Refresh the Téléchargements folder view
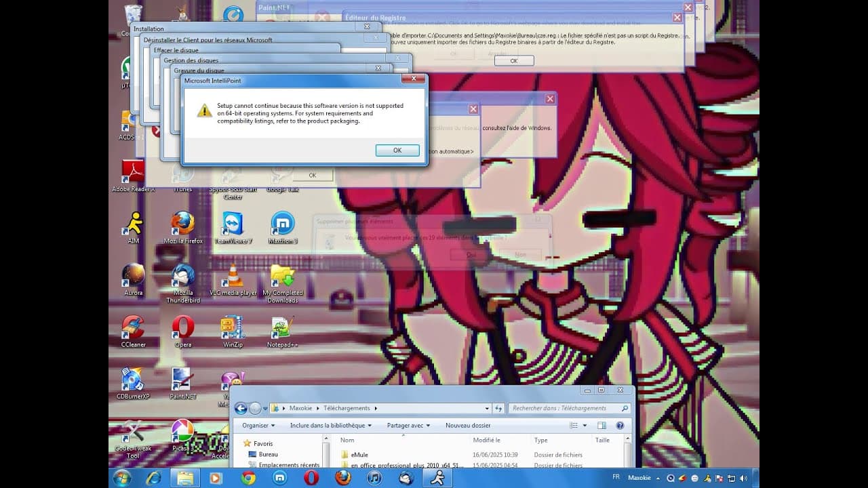This screenshot has height=488, width=868. point(498,408)
